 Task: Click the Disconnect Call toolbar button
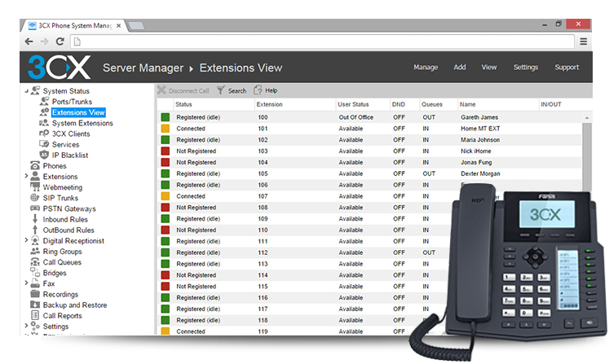(x=183, y=90)
